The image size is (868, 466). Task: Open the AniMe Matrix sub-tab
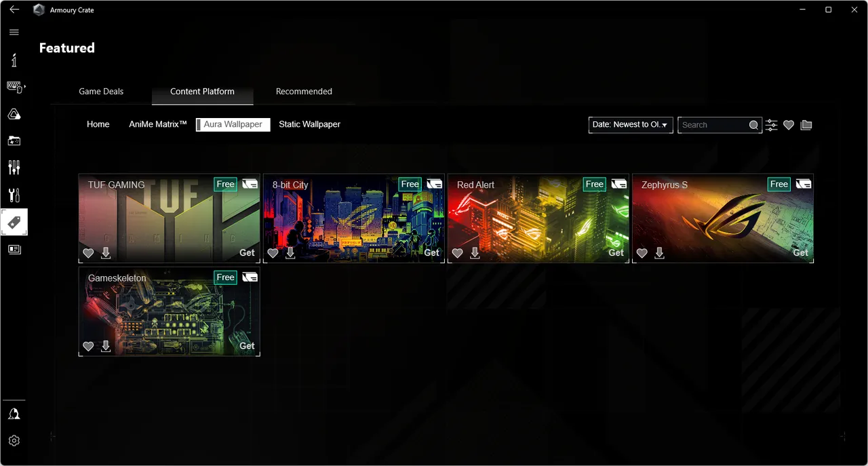(158, 125)
